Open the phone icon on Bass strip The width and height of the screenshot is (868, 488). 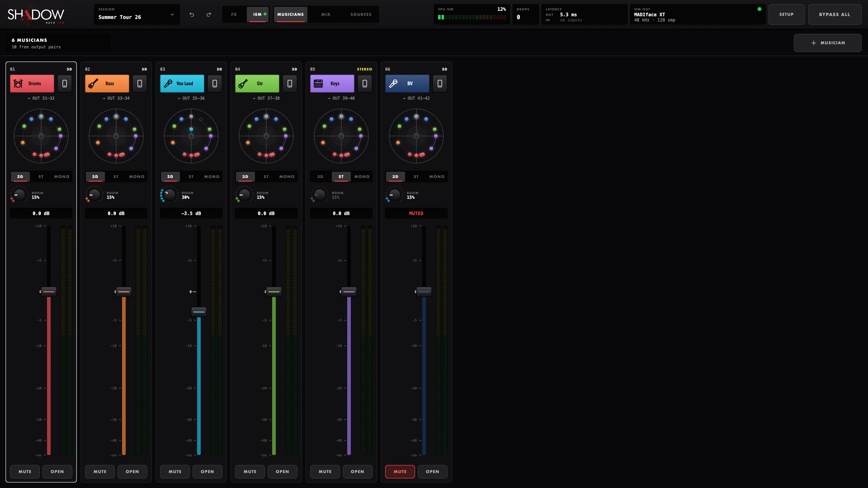click(139, 84)
